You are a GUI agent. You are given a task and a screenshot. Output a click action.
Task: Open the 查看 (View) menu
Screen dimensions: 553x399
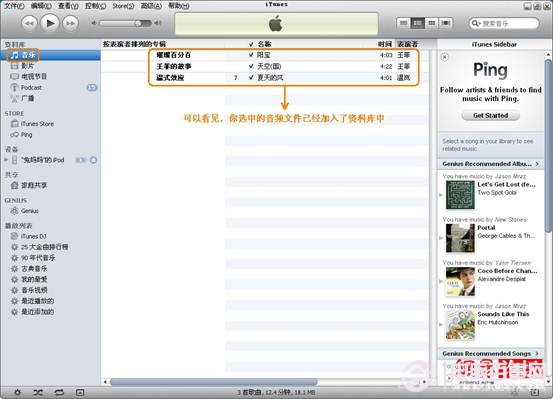click(x=68, y=6)
